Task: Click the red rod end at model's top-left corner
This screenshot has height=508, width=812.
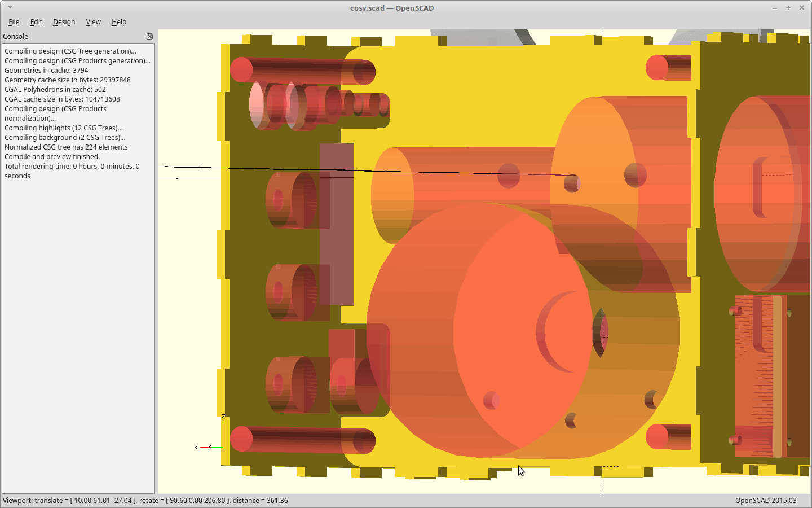Action: tap(241, 70)
